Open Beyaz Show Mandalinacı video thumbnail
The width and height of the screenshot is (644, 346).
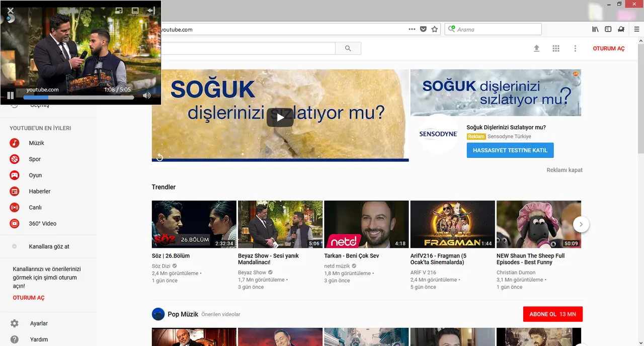tap(280, 224)
